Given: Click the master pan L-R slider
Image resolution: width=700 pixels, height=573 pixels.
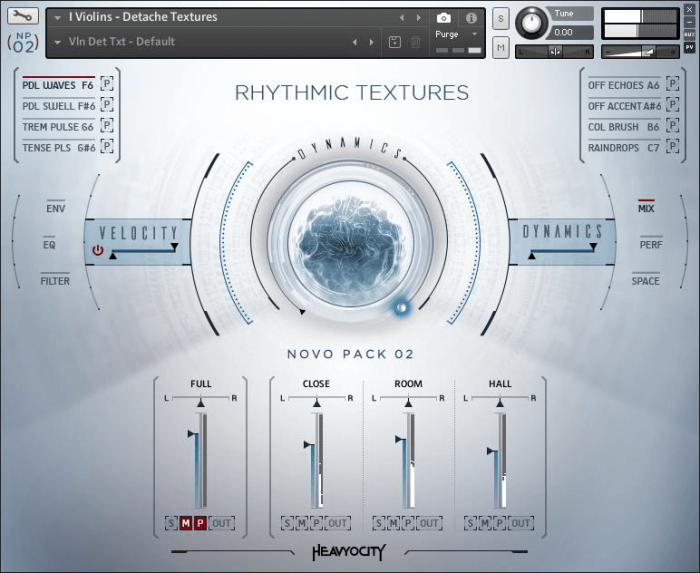Looking at the screenshot, I should (555, 52).
